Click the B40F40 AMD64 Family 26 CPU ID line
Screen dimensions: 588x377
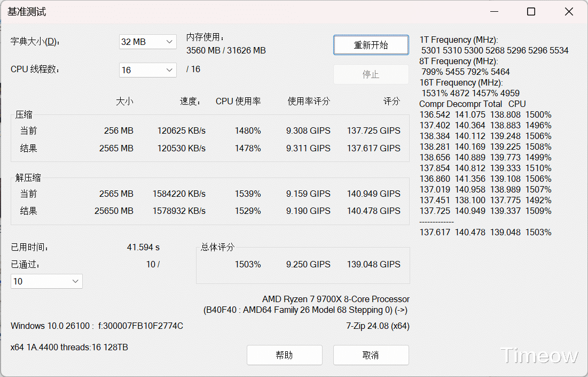pos(305,310)
